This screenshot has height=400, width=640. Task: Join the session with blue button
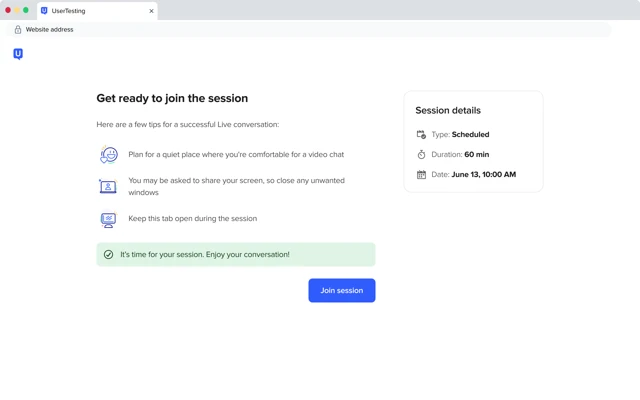point(342,291)
